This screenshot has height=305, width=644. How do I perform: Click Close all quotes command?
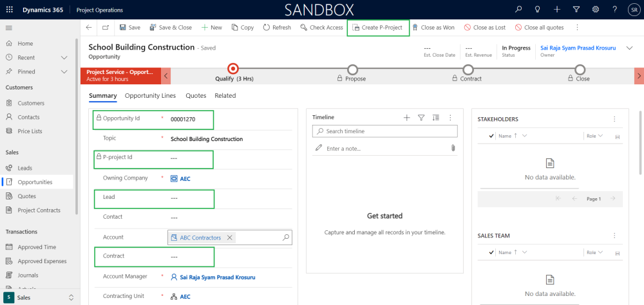click(x=539, y=28)
